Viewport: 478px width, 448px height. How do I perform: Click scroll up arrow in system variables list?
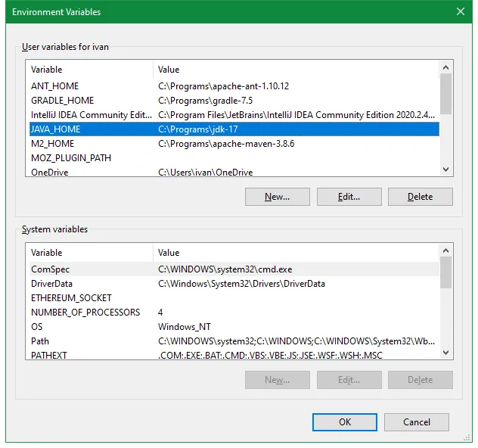click(445, 250)
